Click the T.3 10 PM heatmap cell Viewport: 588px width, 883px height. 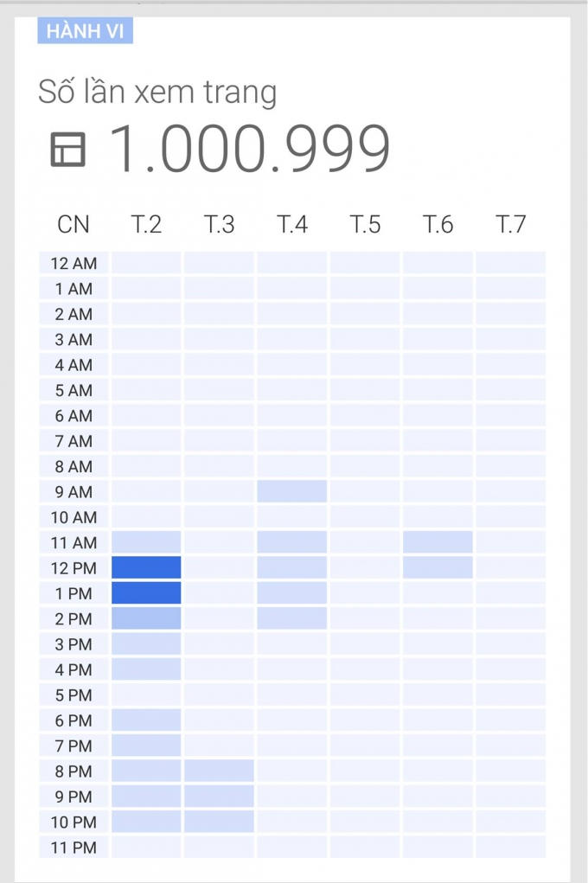click(x=219, y=822)
